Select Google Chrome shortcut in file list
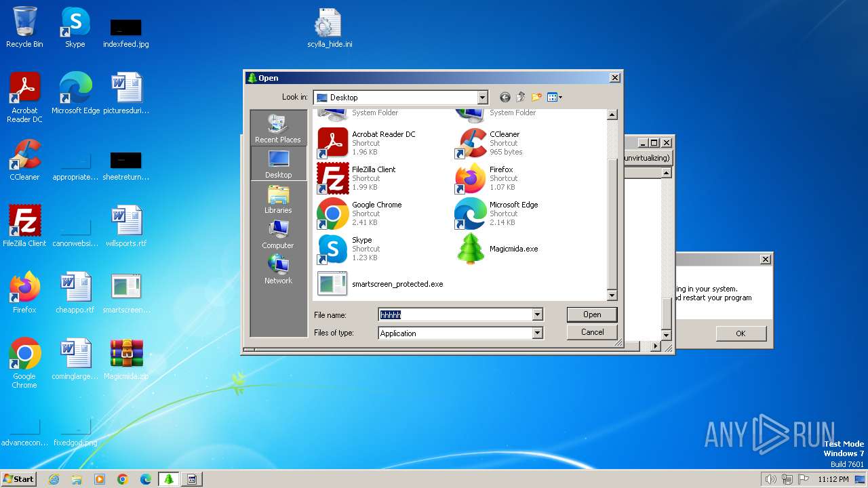Screen dimensions: 868x488 [x=360, y=213]
